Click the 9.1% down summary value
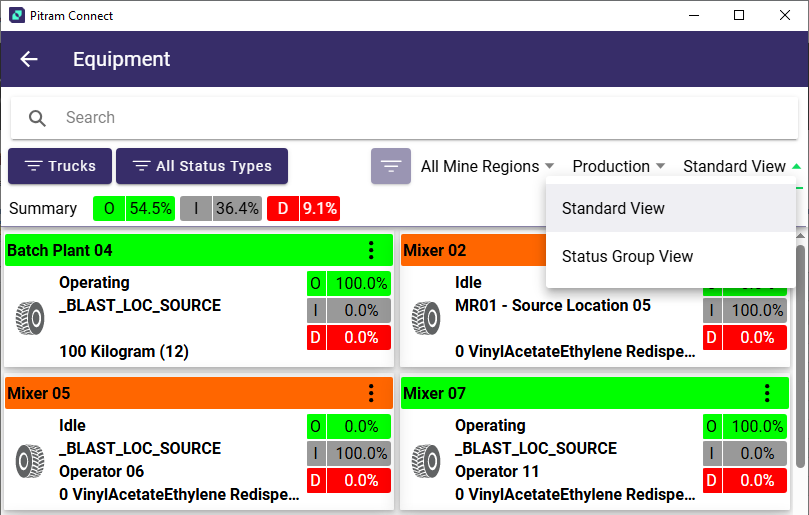The image size is (809, 515). click(319, 208)
